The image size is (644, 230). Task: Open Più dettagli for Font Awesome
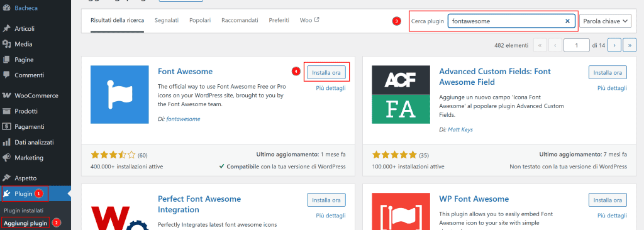coord(331,88)
